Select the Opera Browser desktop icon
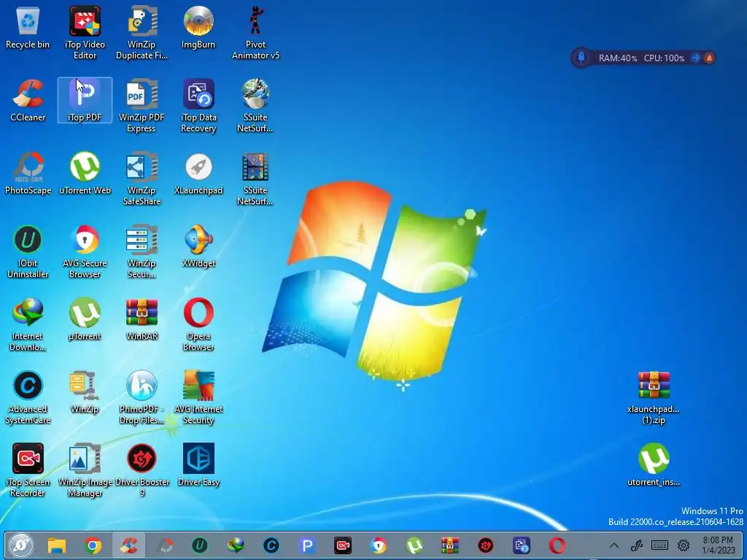The width and height of the screenshot is (747, 560). (x=198, y=324)
